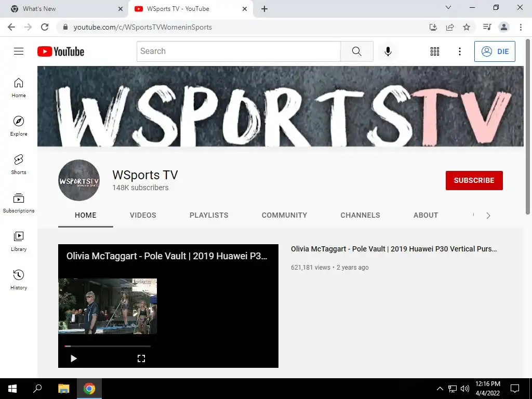The image size is (532, 399).
Task: Open the YouTube hamburger guide menu
Action: (x=19, y=51)
